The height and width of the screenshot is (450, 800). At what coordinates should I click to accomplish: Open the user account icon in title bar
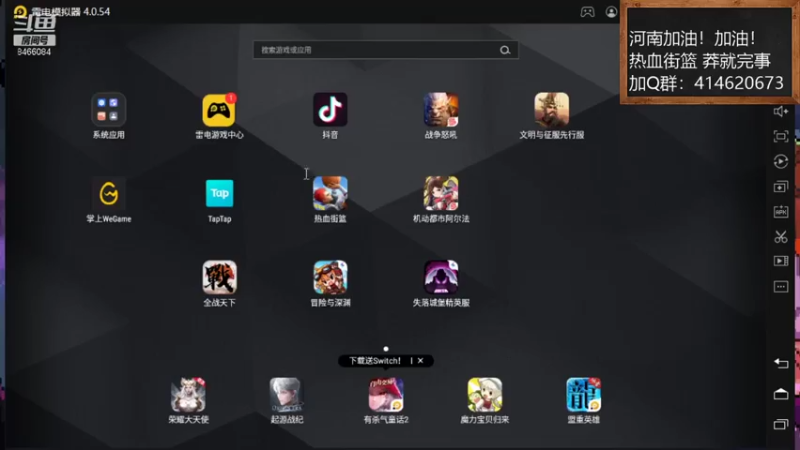pos(611,12)
